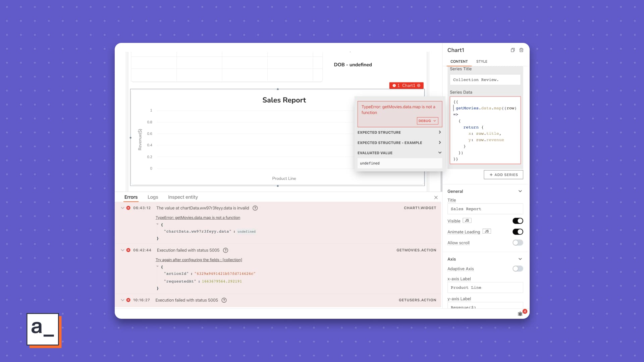Turn off Animate Loading switch
This screenshot has height=362, width=644.
(x=518, y=232)
